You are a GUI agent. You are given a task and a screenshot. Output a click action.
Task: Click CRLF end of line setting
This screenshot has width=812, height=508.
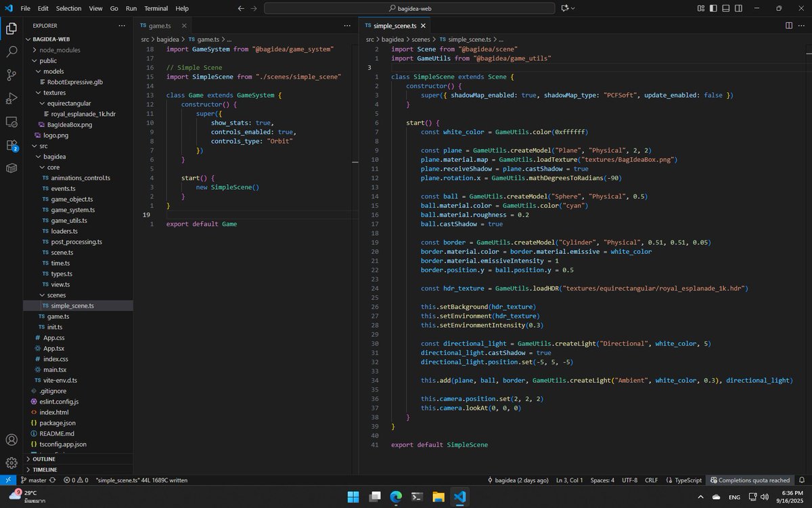(x=651, y=480)
